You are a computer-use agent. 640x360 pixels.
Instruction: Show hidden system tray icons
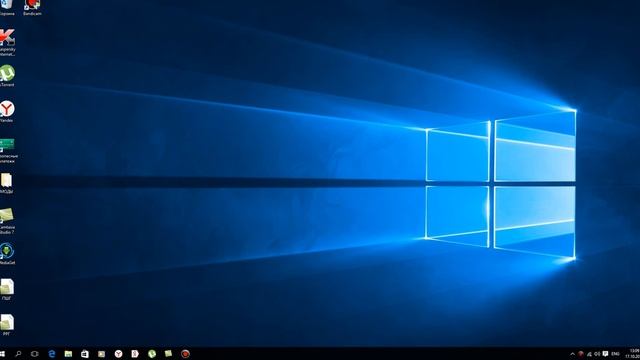tap(572, 354)
